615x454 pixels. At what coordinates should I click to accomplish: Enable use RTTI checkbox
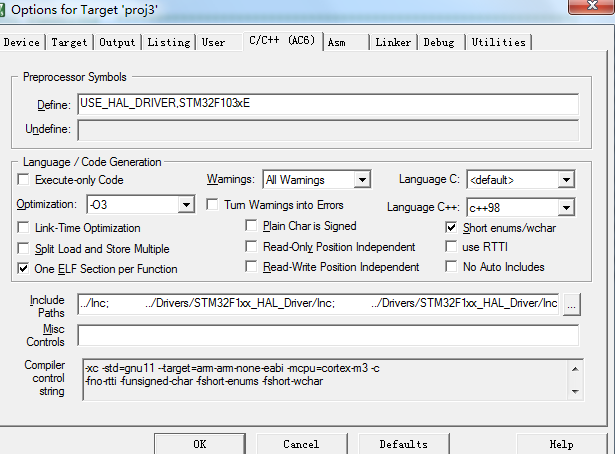coord(451,247)
